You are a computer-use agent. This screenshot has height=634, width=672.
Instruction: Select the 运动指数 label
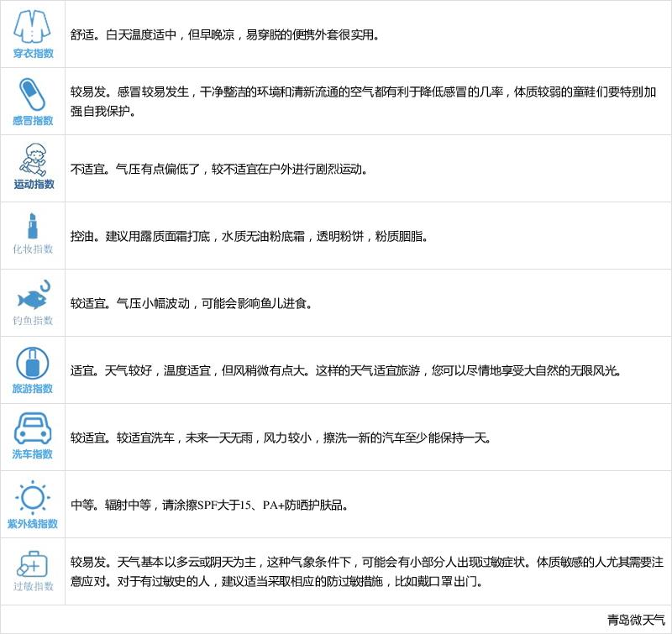pyautogui.click(x=34, y=184)
